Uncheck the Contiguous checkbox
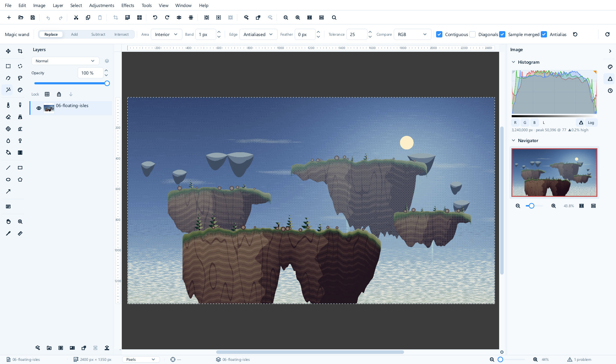The height and width of the screenshot is (364, 616). click(439, 34)
